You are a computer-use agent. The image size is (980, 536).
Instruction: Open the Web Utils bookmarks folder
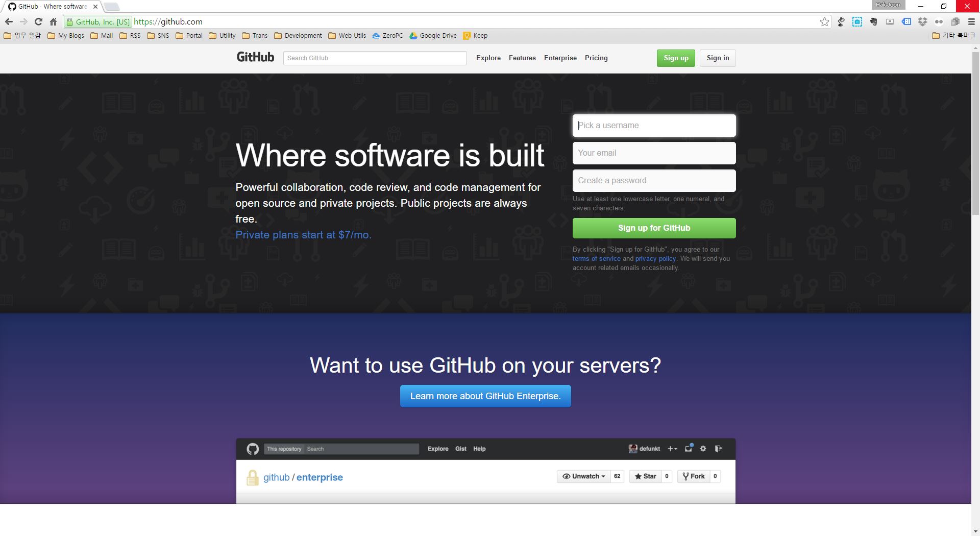pos(347,35)
